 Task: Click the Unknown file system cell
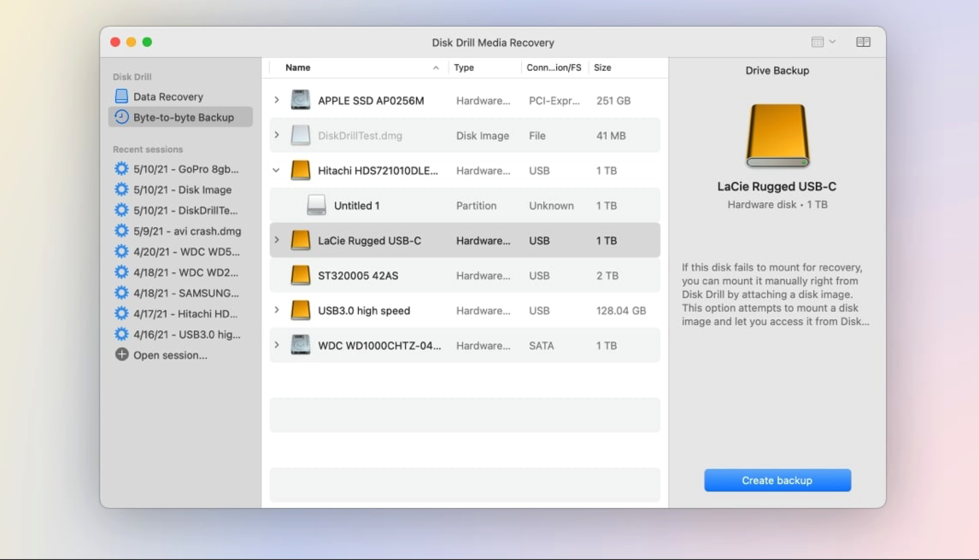pos(551,205)
